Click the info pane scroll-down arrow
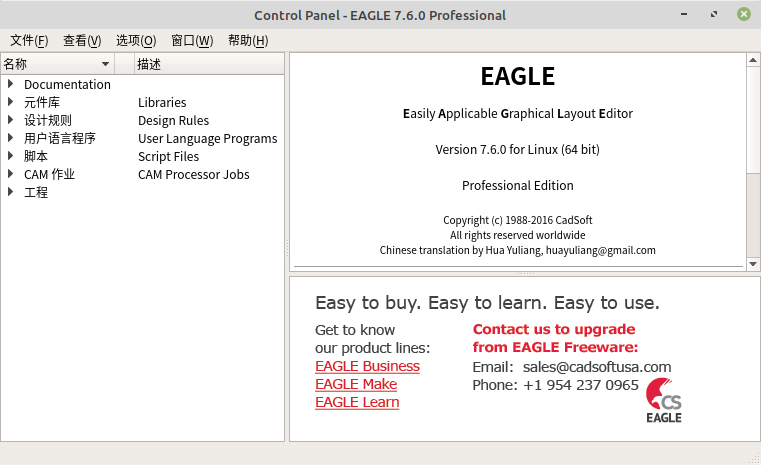Image resolution: width=761 pixels, height=465 pixels. point(753,264)
